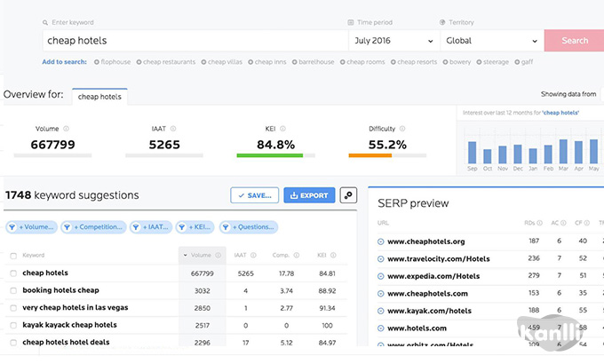604x364 pixels.
Task: Click the pink Search button
Action: [x=575, y=41]
